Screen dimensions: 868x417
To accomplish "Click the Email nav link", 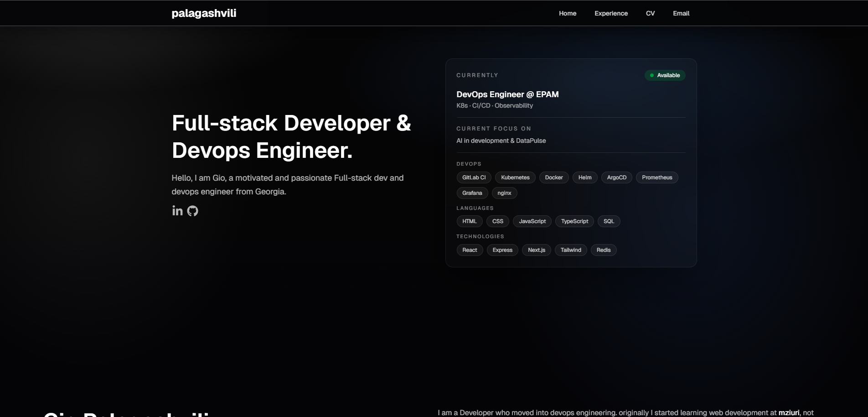I will coord(681,13).
